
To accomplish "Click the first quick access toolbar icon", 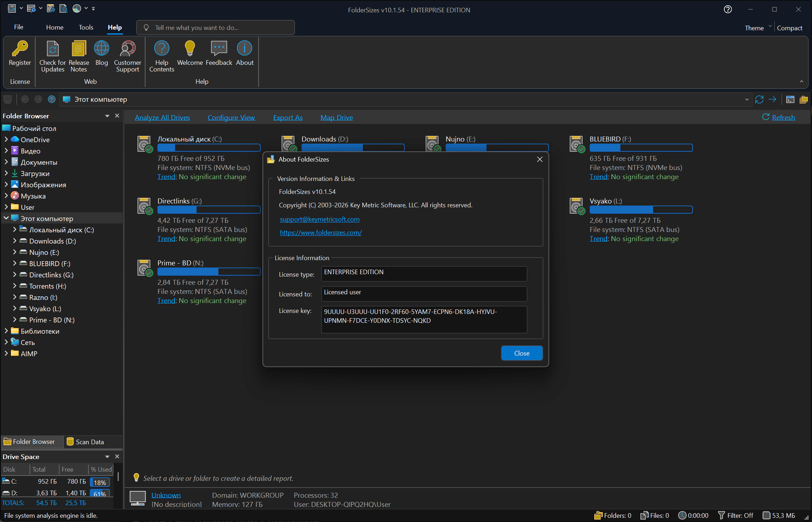I will point(12,8).
